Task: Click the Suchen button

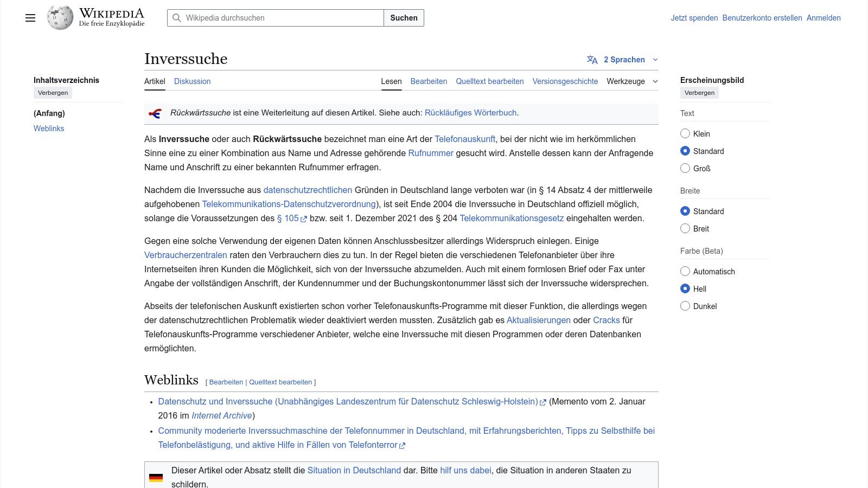Action: click(x=404, y=18)
